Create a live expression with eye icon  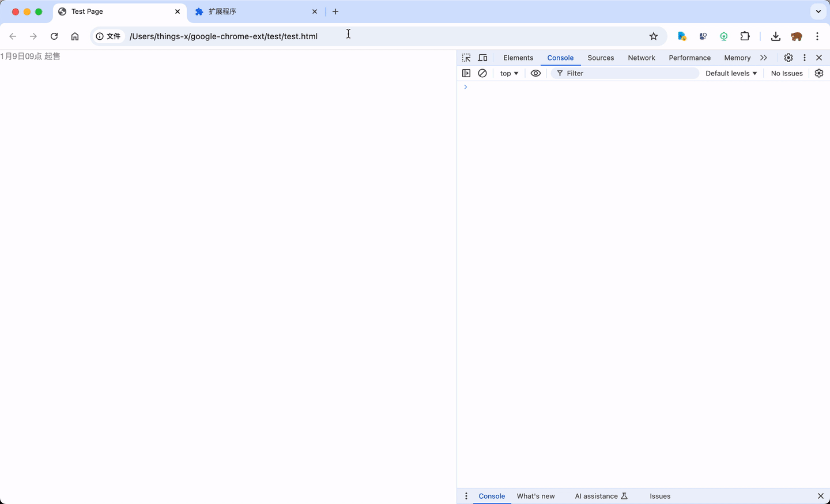[535, 73]
